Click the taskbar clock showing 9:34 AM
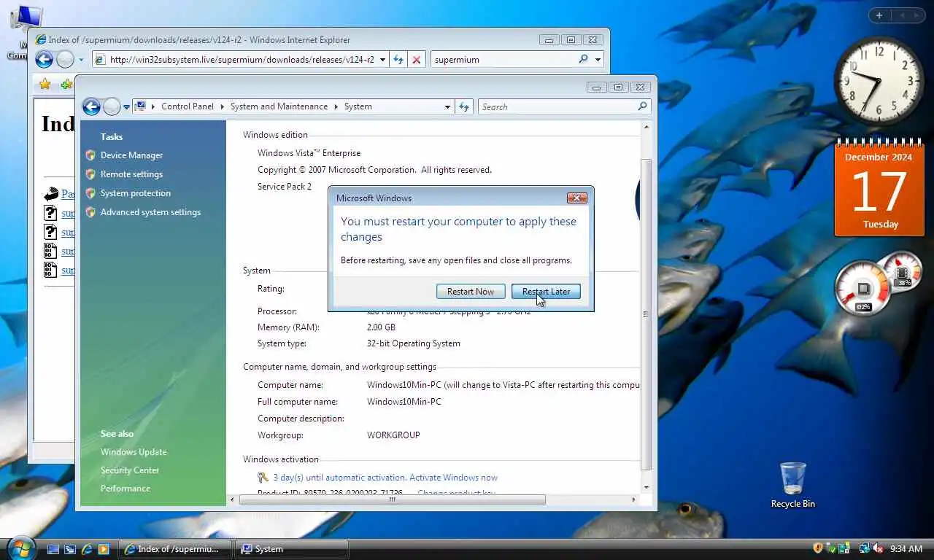 [906, 548]
